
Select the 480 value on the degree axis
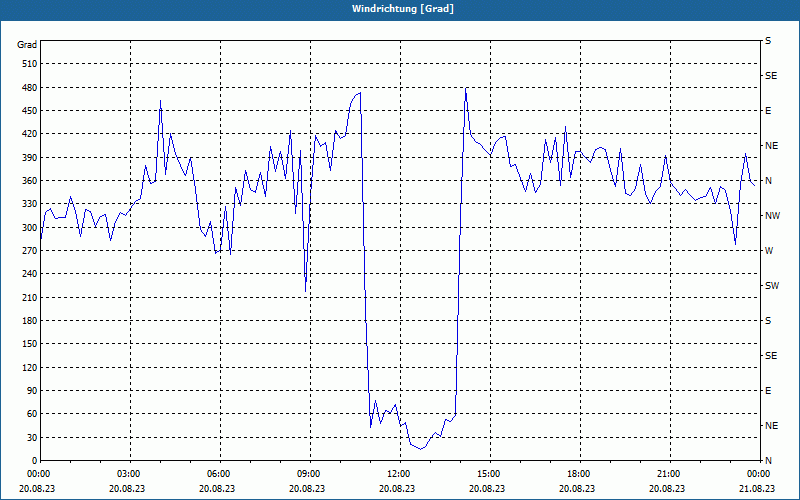click(30, 87)
